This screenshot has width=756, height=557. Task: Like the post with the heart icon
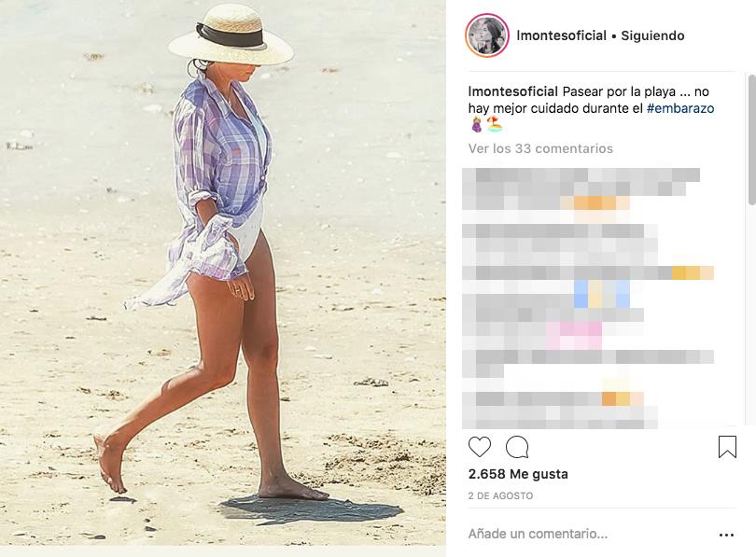click(480, 447)
